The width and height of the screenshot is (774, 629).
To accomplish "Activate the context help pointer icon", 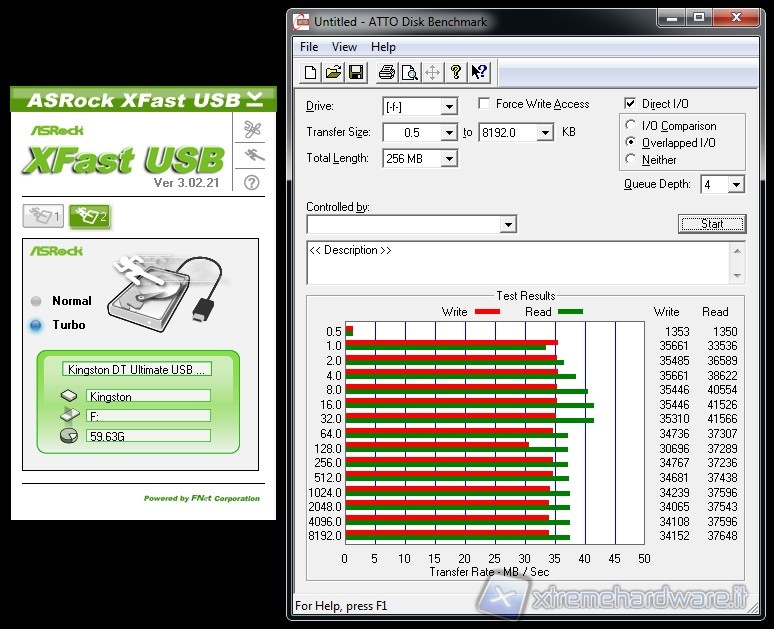I will [x=479, y=72].
